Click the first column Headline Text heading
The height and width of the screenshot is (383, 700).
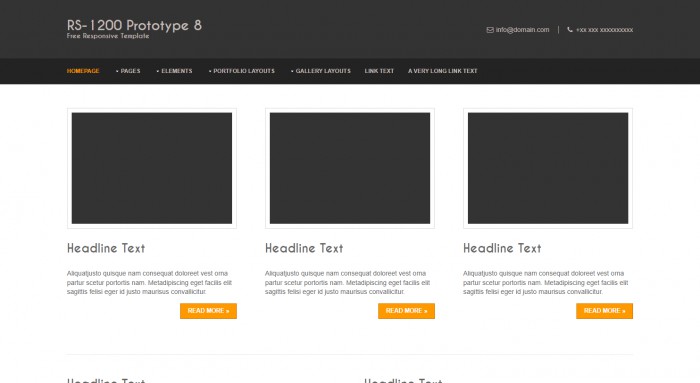(x=106, y=248)
